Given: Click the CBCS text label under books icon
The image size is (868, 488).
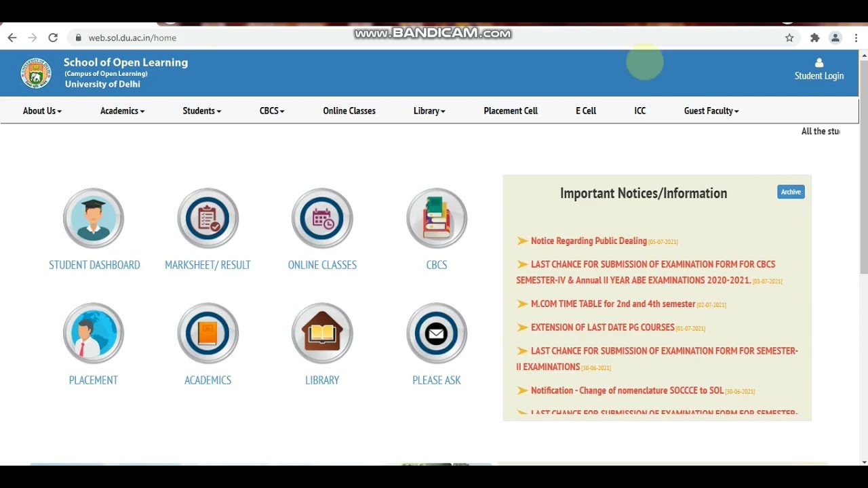Looking at the screenshot, I should point(437,265).
